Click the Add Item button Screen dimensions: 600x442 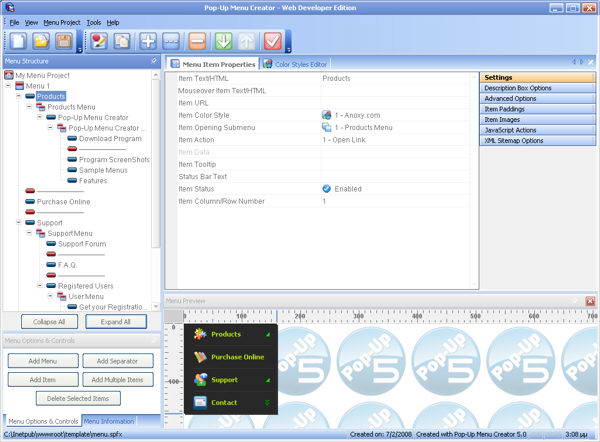tap(43, 380)
